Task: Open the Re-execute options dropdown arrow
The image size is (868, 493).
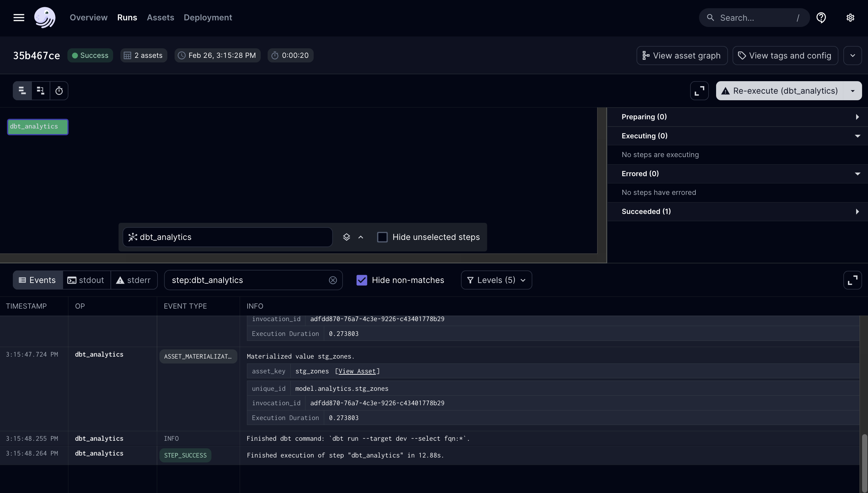Action: tap(853, 90)
